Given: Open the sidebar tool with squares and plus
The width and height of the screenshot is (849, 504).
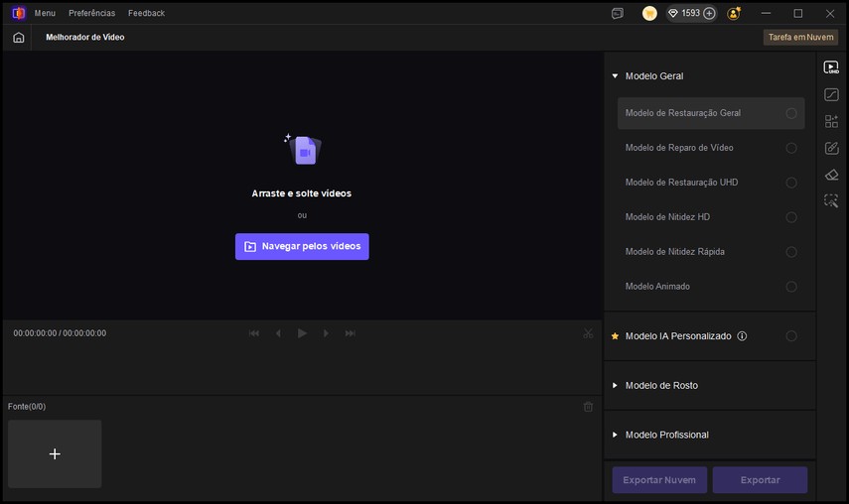Looking at the screenshot, I should [x=831, y=121].
